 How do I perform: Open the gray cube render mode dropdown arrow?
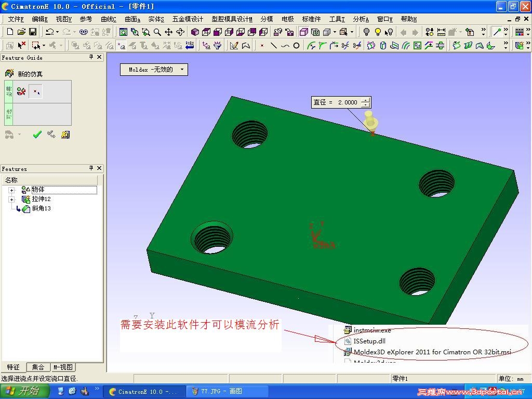pos(335,32)
